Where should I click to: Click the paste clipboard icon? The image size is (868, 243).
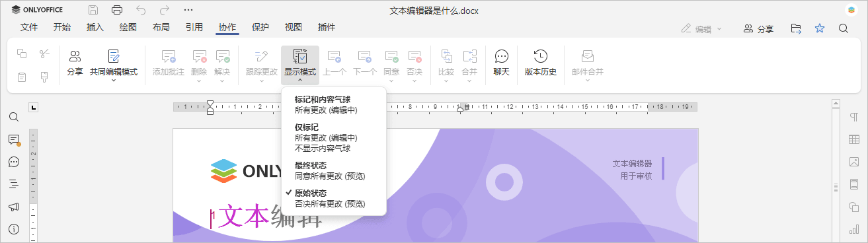pyautogui.click(x=22, y=77)
